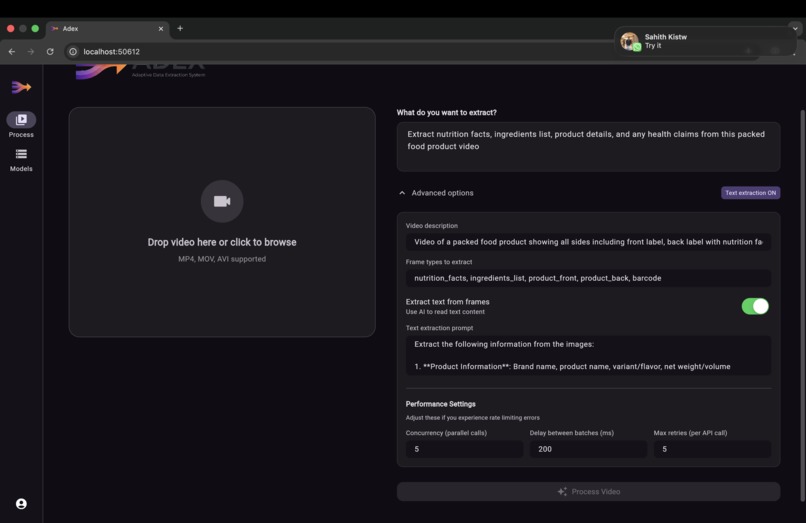Click the Max retries per API call field
Screen dimensions: 806x523
pos(712,449)
